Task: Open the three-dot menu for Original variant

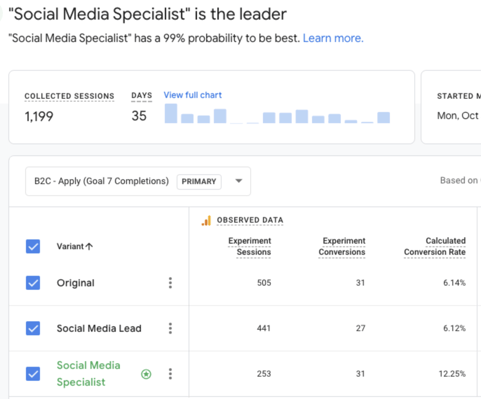Action: click(170, 283)
